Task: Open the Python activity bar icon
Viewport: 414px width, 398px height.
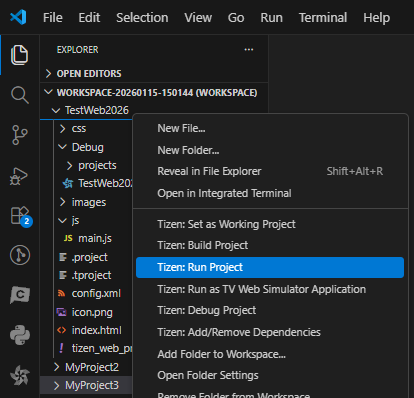Action: click(20, 335)
